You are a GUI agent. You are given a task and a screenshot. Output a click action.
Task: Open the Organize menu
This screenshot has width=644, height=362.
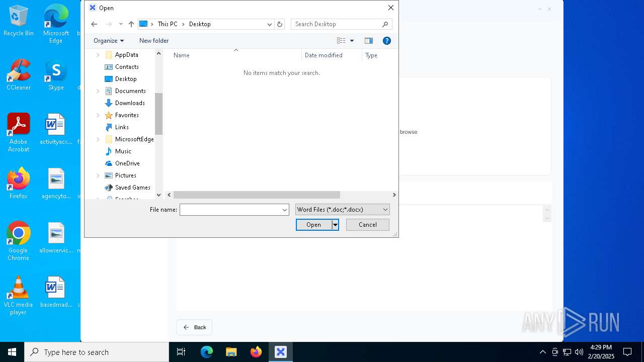pyautogui.click(x=109, y=41)
